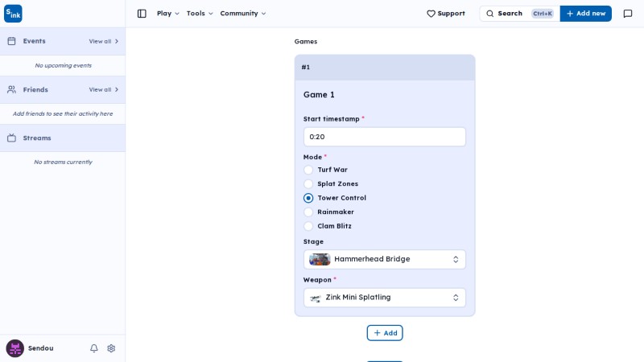Click the Support link
The height and width of the screenshot is (362, 644).
tap(446, 14)
